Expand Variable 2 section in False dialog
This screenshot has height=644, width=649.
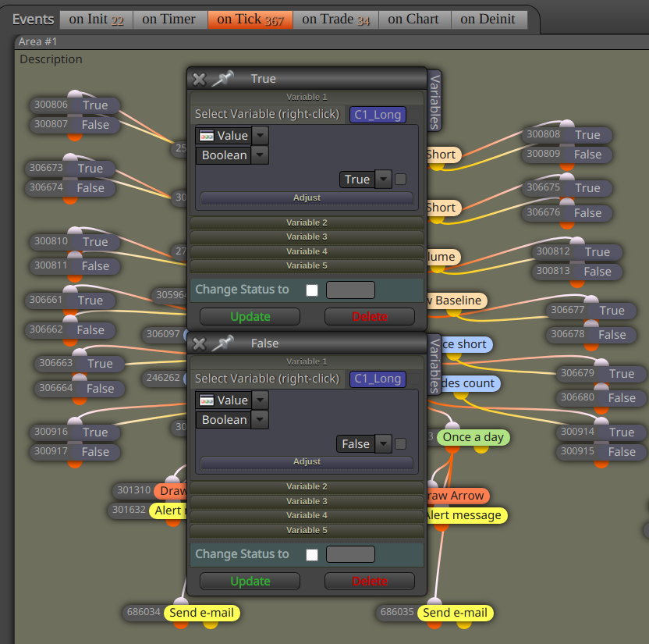click(307, 486)
